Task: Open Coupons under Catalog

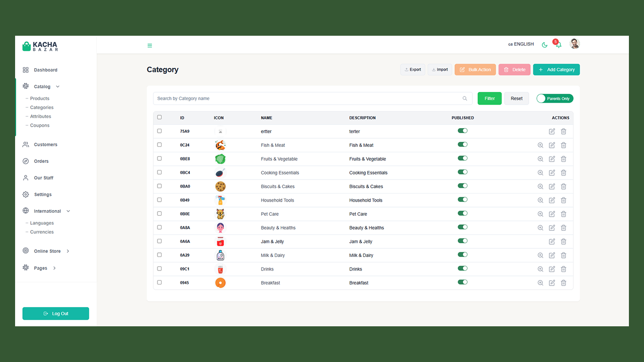Action: tap(40, 126)
